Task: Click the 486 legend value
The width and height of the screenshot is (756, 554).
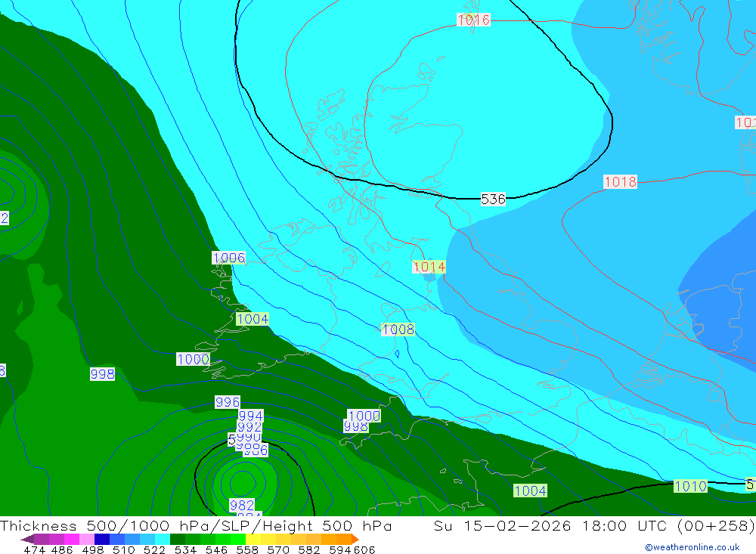Action: (x=62, y=549)
